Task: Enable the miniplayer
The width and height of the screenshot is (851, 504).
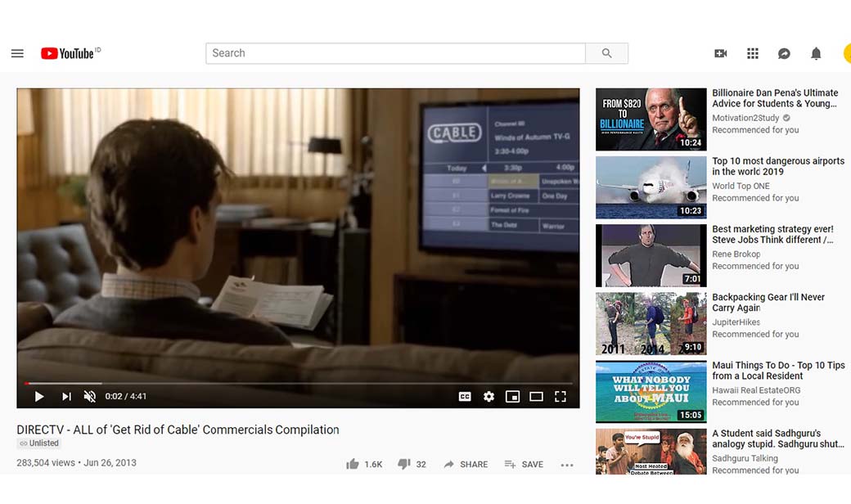Action: (x=512, y=397)
